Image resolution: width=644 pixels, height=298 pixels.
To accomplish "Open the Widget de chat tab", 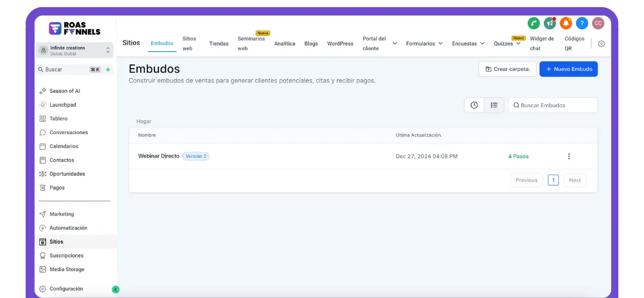I will tap(541, 44).
